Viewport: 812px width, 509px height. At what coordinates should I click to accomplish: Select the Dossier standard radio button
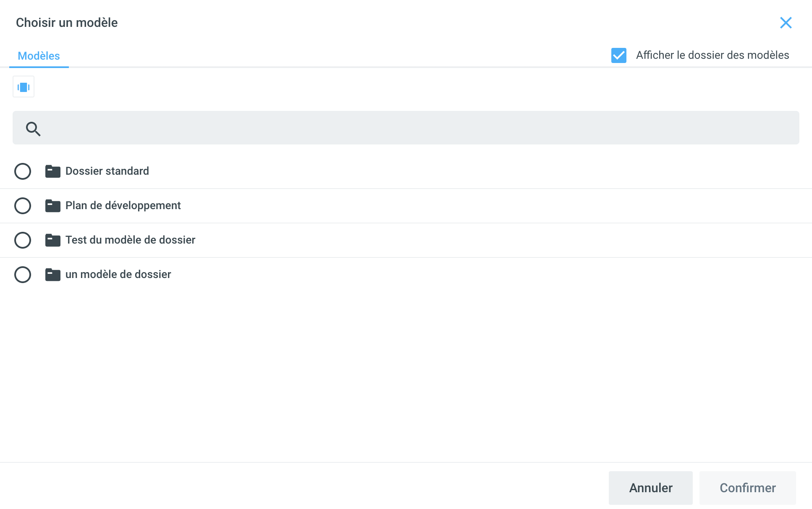tap(23, 171)
